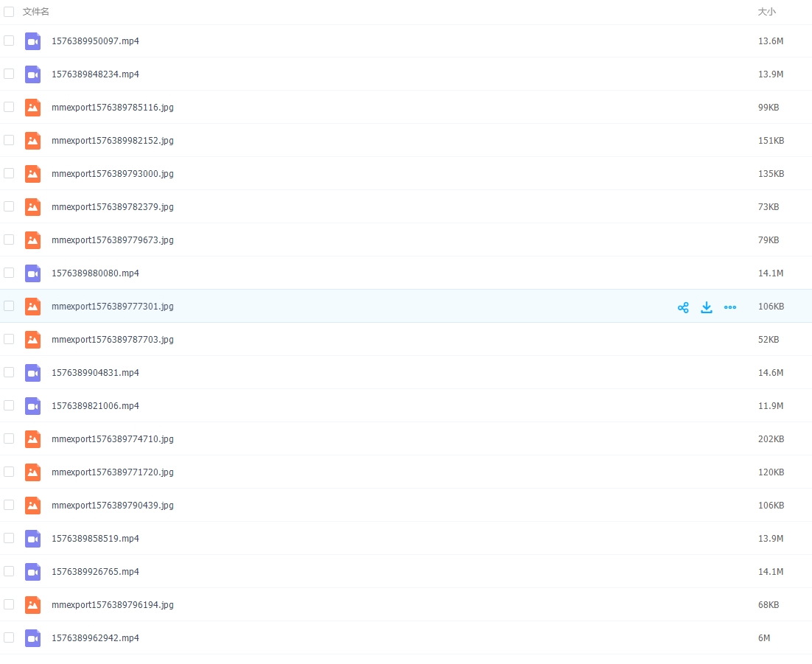The image size is (812, 664).
Task: Click image icon for mmexport1576389774710.jpg
Action: [x=32, y=439]
